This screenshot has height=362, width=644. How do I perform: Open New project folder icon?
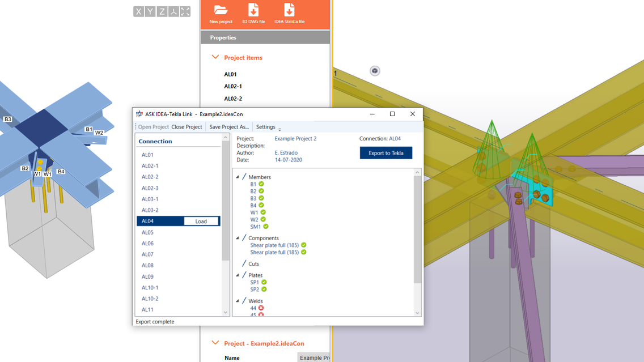coord(221,14)
